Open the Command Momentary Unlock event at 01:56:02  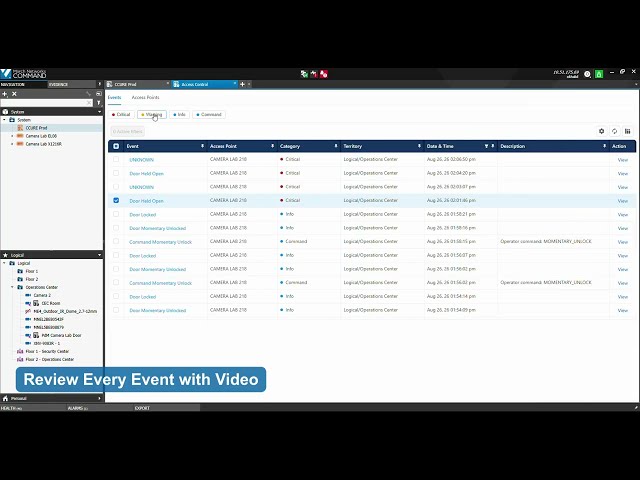click(x=160, y=283)
